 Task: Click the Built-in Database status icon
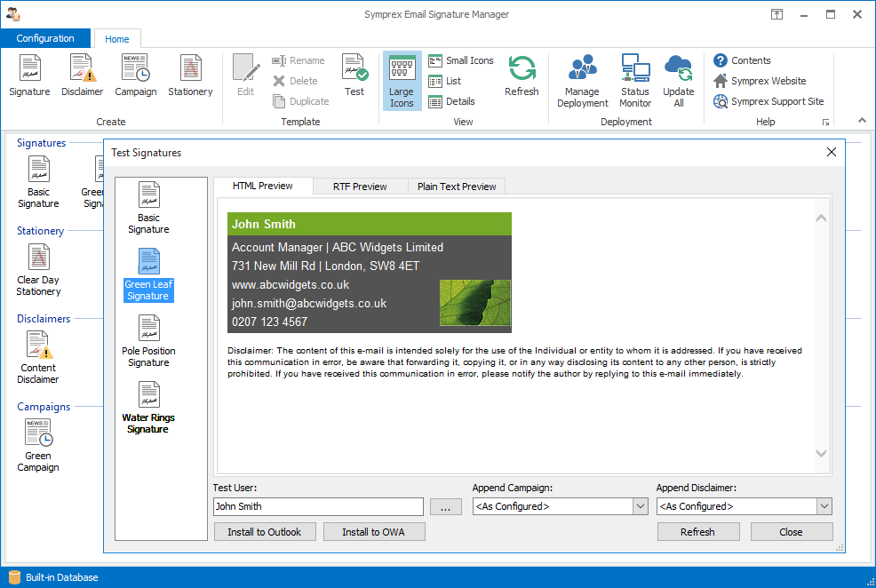click(14, 577)
